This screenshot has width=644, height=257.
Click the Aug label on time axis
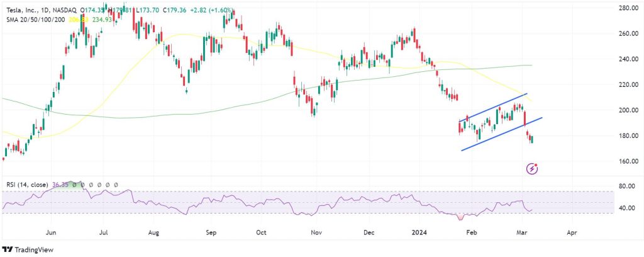pyautogui.click(x=153, y=232)
